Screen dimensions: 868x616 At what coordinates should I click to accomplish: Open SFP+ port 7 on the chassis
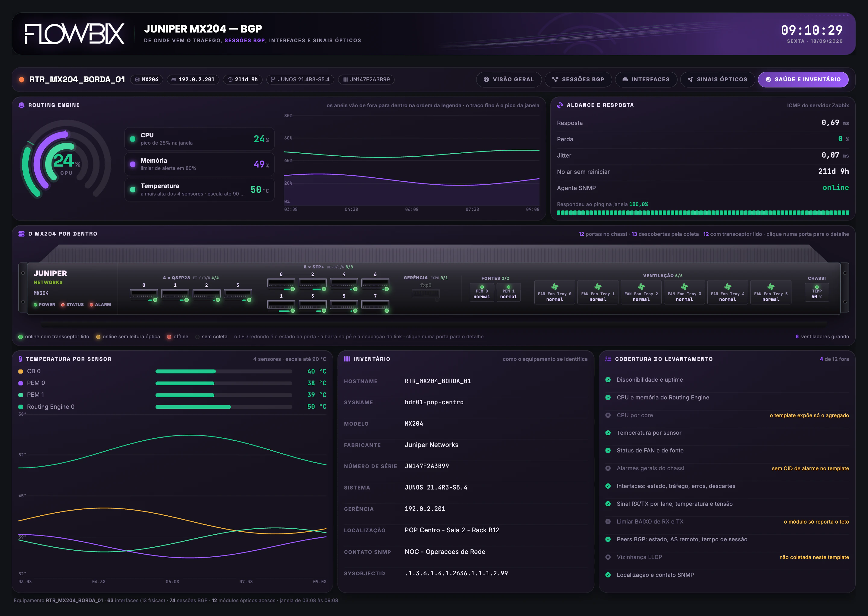point(375,305)
